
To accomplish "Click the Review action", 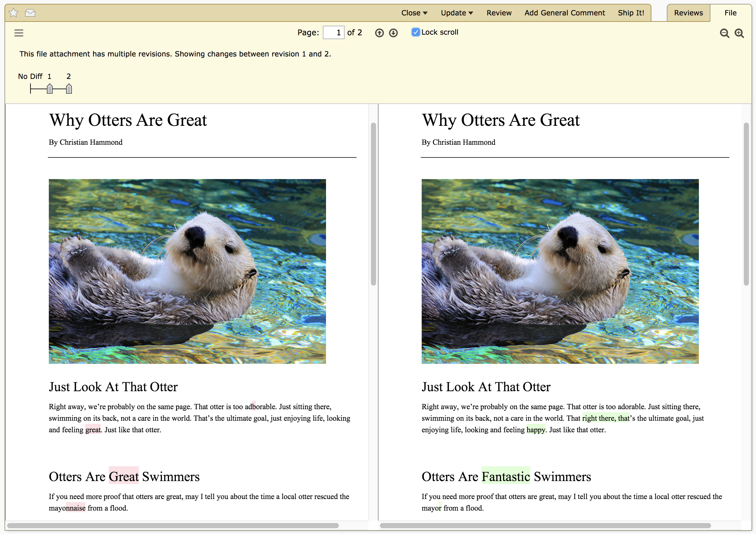I will pyautogui.click(x=499, y=13).
